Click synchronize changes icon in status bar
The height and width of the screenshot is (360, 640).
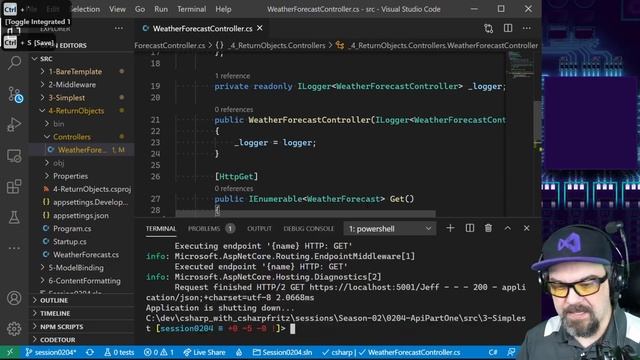click(x=90, y=352)
